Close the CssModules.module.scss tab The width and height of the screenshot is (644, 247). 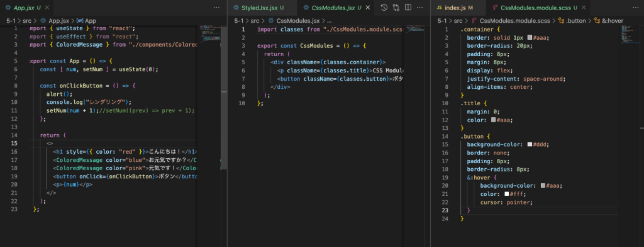583,8
